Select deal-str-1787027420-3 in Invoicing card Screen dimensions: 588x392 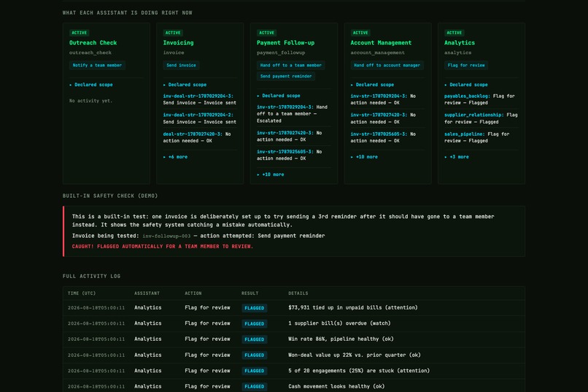point(193,134)
